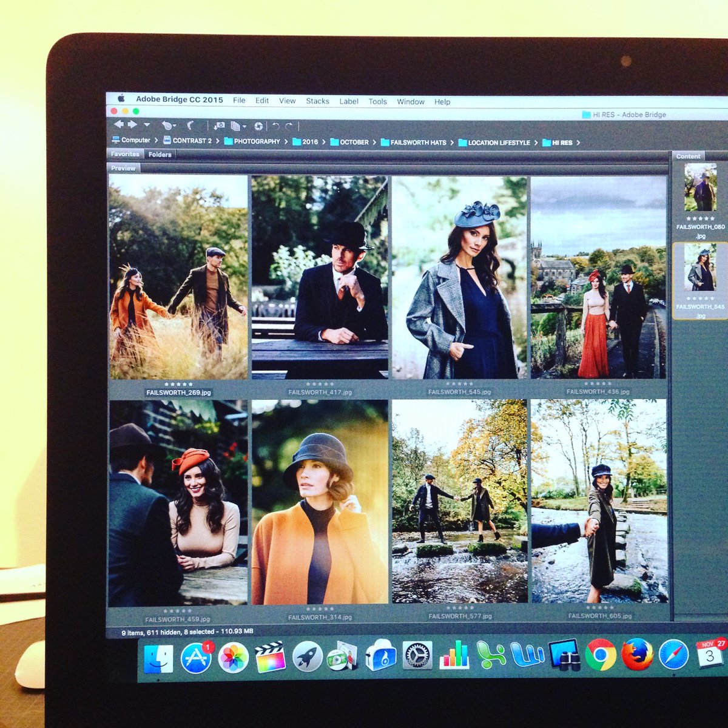Open the Label menu
This screenshot has width=728, height=728.
point(349,101)
